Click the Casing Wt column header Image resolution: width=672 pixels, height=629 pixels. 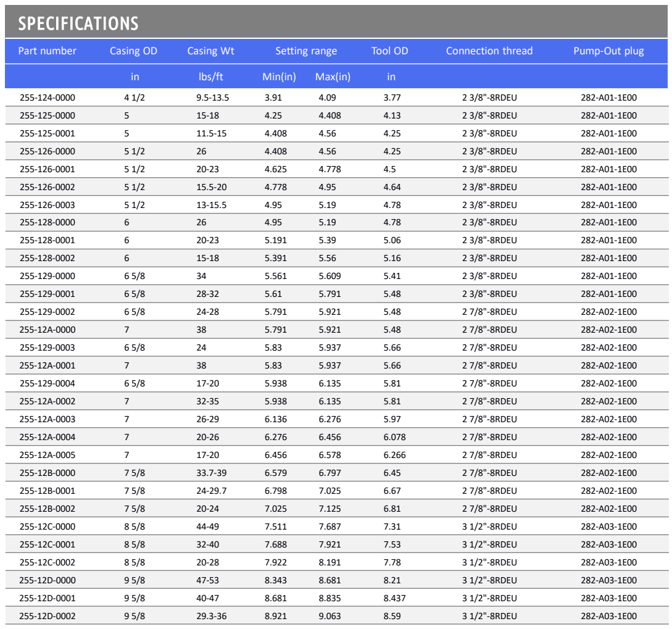pyautogui.click(x=210, y=51)
